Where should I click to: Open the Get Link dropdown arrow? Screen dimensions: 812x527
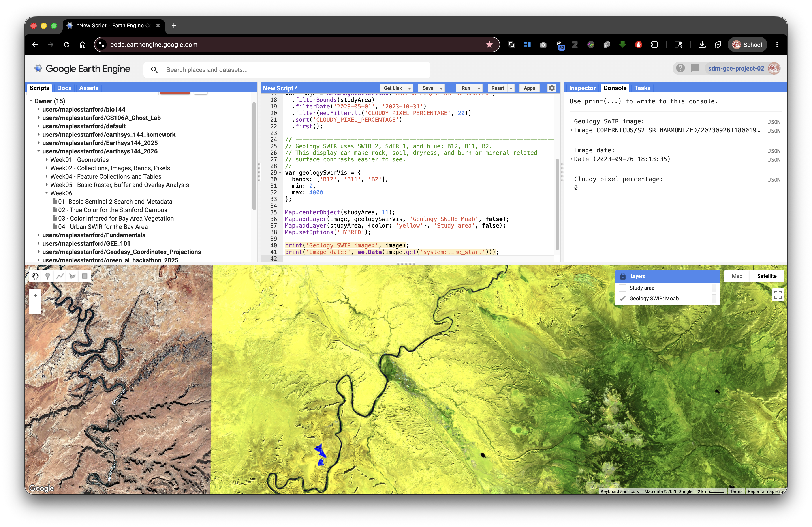tap(410, 88)
